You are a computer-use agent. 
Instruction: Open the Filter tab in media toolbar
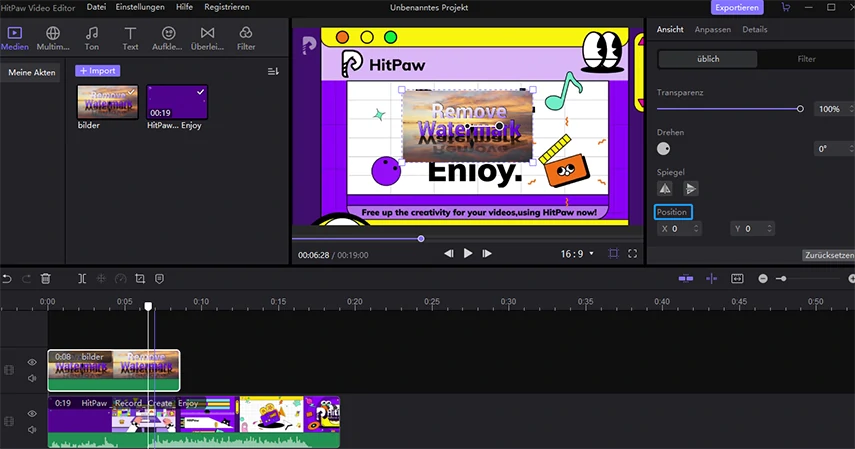click(x=246, y=38)
